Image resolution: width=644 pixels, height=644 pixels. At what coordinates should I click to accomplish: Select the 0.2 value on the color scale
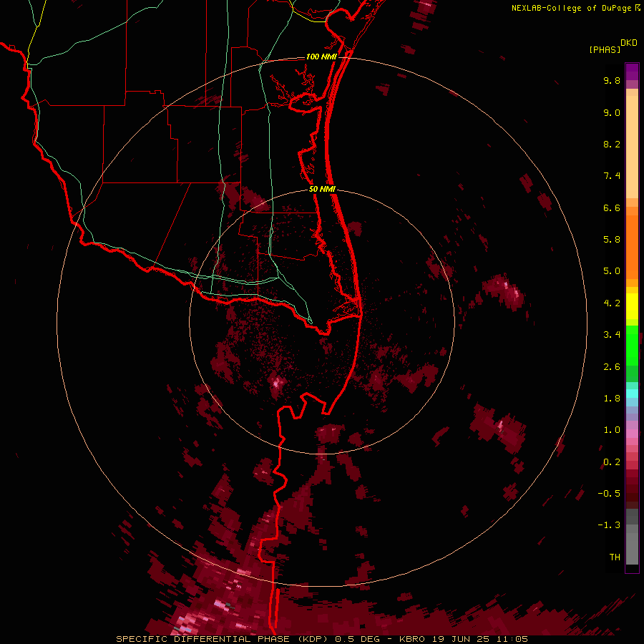[x=612, y=462]
